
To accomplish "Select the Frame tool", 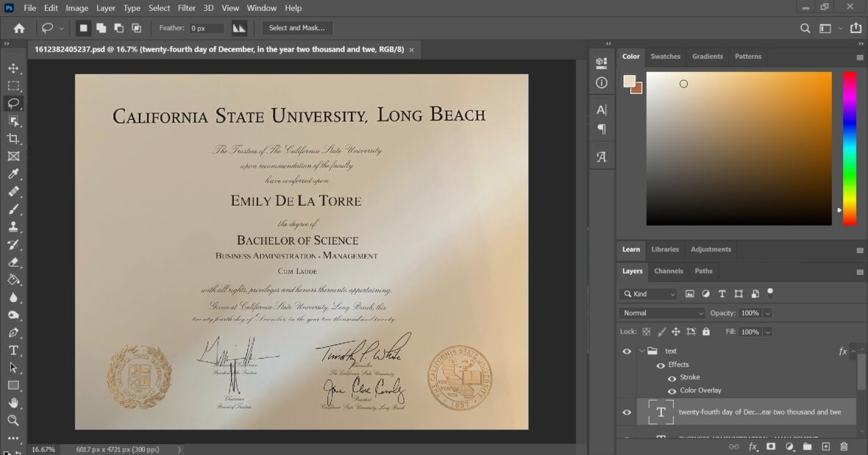I will pos(13,157).
